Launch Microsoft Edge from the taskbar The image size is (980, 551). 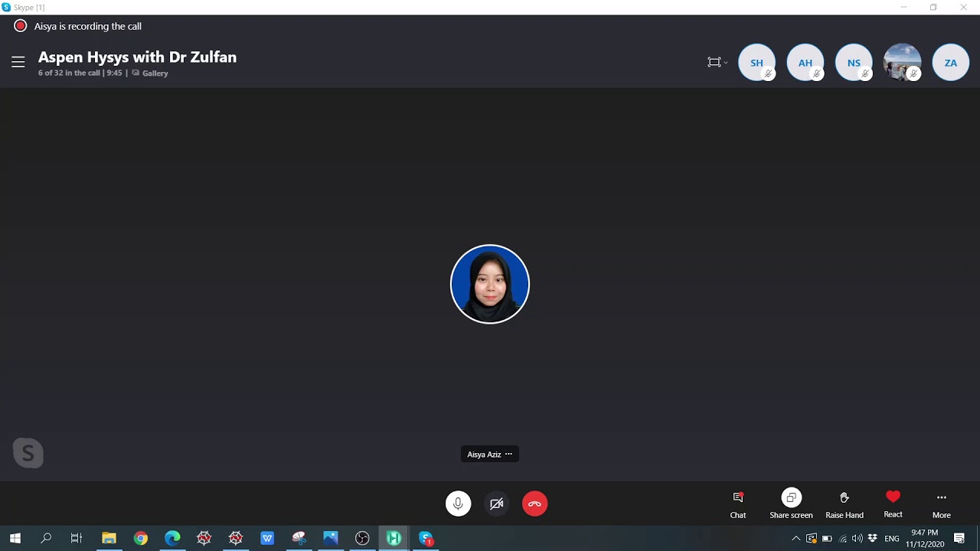172,539
